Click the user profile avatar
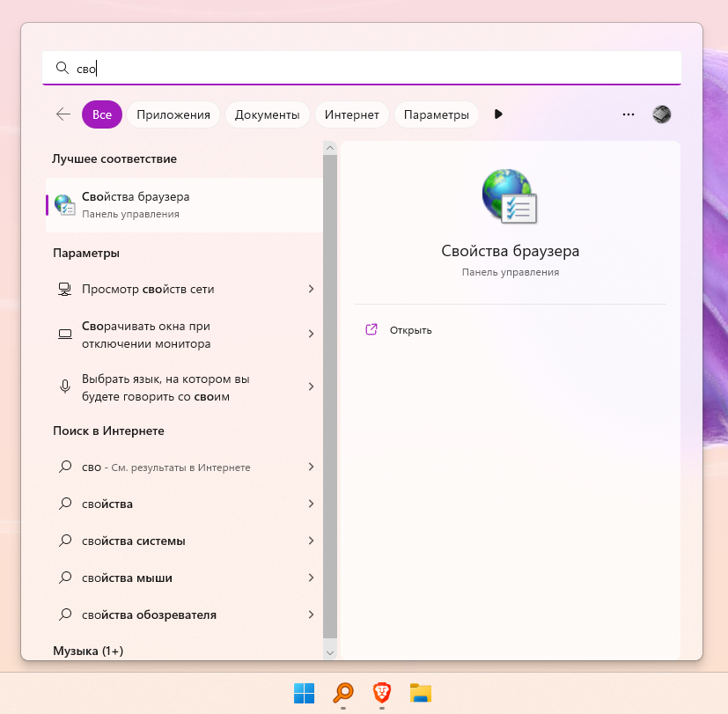The width and height of the screenshot is (728, 714). [x=662, y=114]
